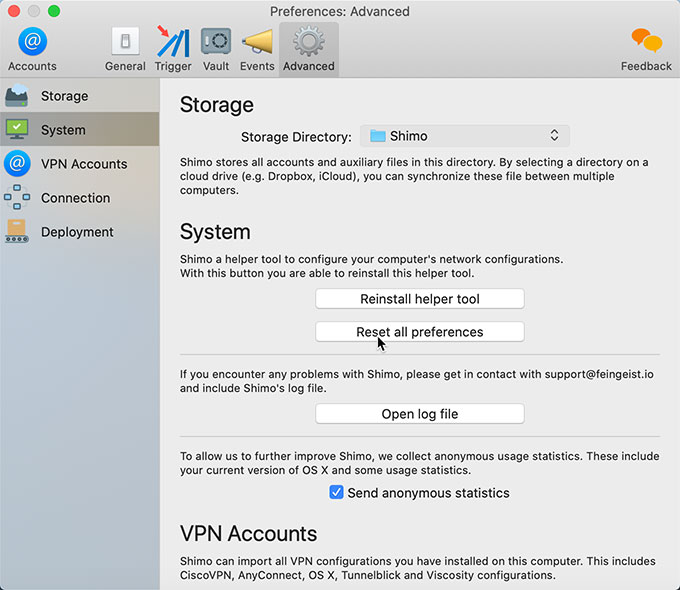680x590 pixels.
Task: Go to Deployment sidebar item
Action: pyautogui.click(x=77, y=232)
